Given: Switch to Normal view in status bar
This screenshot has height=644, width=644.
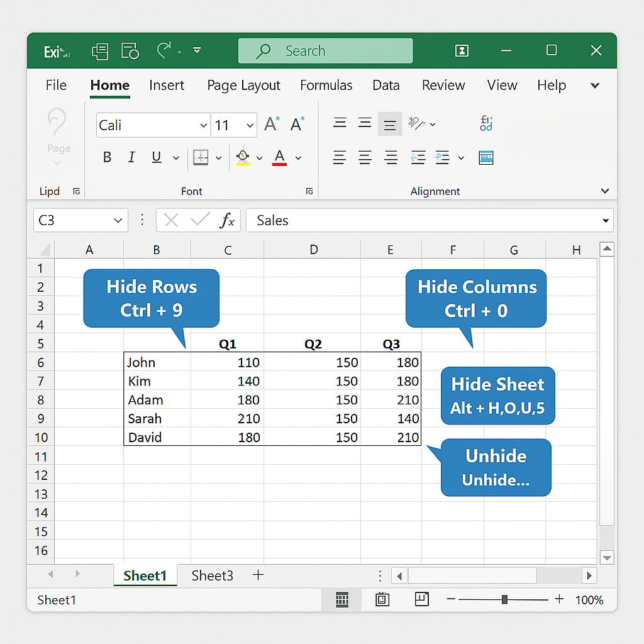Looking at the screenshot, I should tap(342, 599).
